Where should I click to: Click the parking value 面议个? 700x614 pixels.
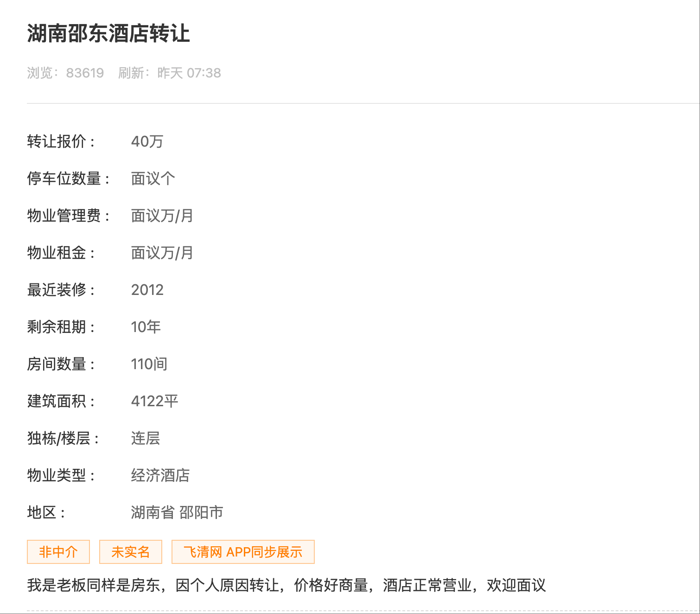coord(153,179)
